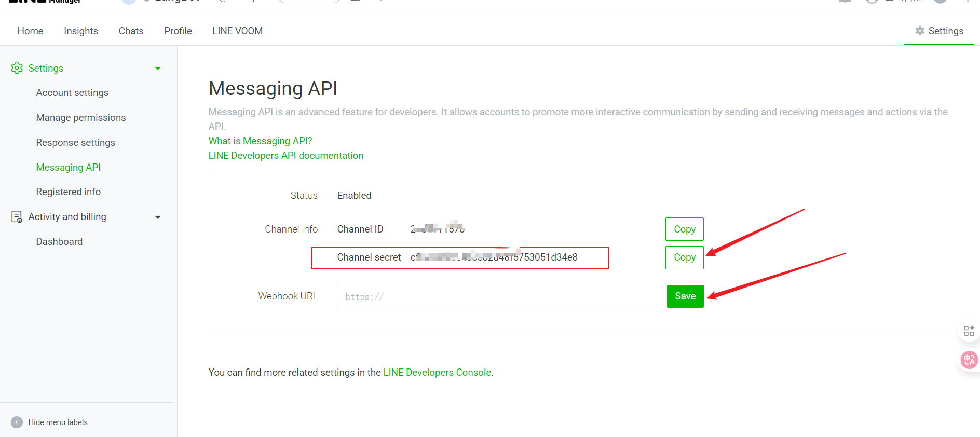The height and width of the screenshot is (437, 980).
Task: Save the Webhook URL
Action: tap(685, 296)
